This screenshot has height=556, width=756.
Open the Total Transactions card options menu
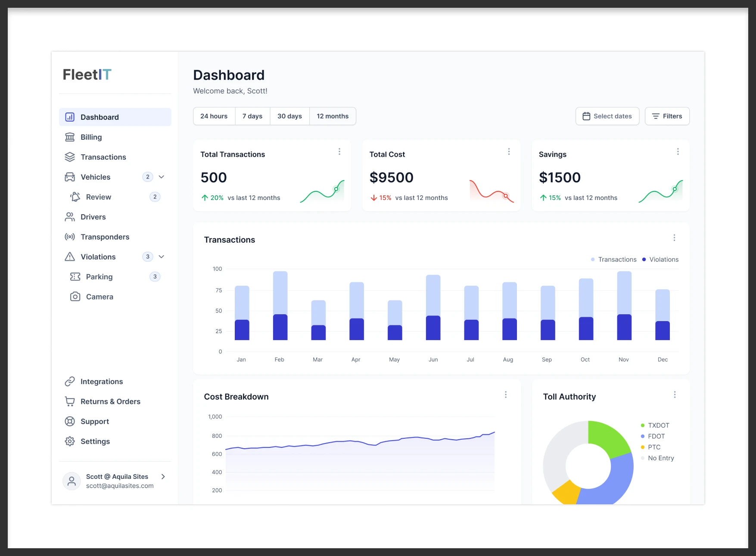pos(339,152)
